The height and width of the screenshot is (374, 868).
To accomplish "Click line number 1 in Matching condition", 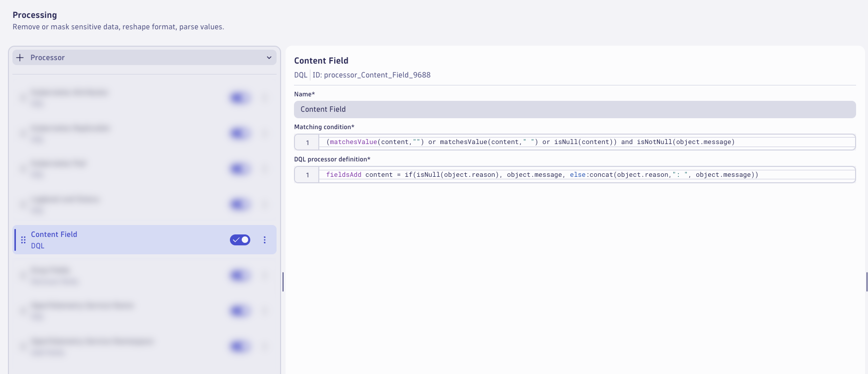I will pyautogui.click(x=307, y=143).
